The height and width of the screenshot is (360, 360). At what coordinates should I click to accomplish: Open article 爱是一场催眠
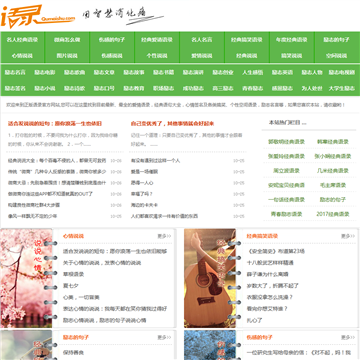pos(144,172)
